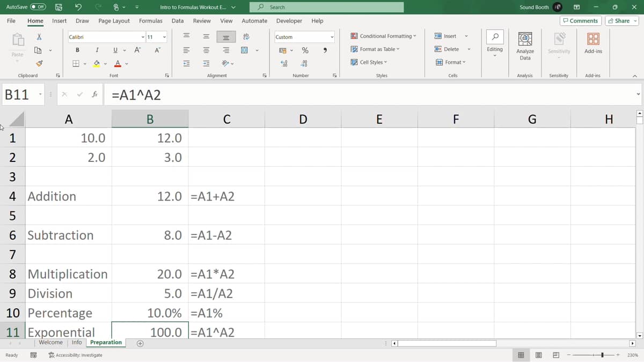Click in the Search box
644x362 pixels.
[x=326, y=7]
